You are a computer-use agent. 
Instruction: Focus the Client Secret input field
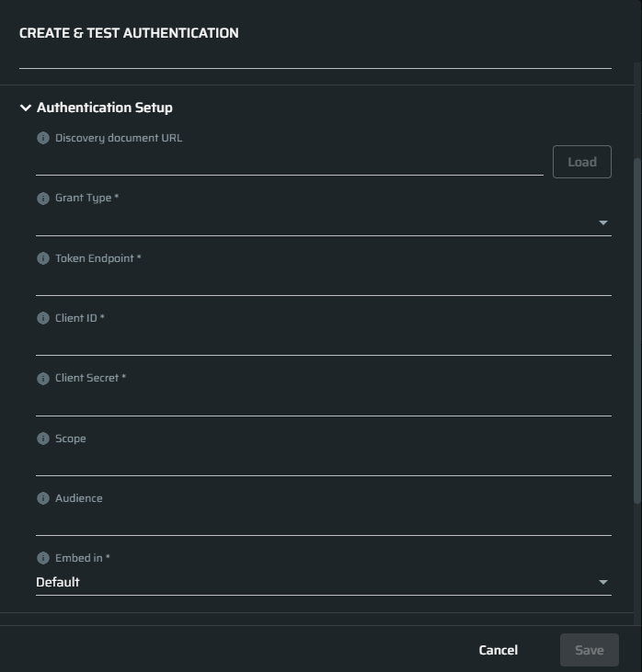(324, 403)
